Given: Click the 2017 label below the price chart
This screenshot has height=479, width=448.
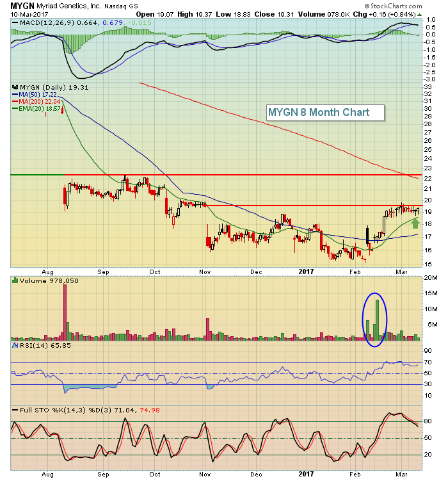Looking at the screenshot, I should [x=306, y=272].
